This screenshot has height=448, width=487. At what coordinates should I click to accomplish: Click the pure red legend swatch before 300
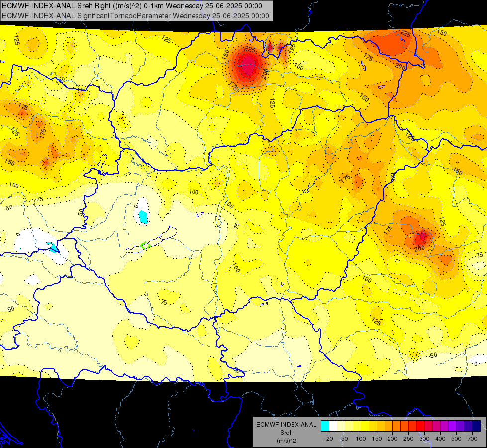pos(420,426)
